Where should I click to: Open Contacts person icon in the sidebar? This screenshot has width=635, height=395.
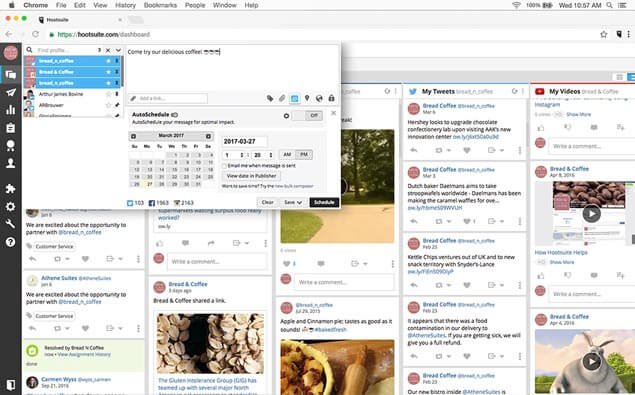coord(11,163)
